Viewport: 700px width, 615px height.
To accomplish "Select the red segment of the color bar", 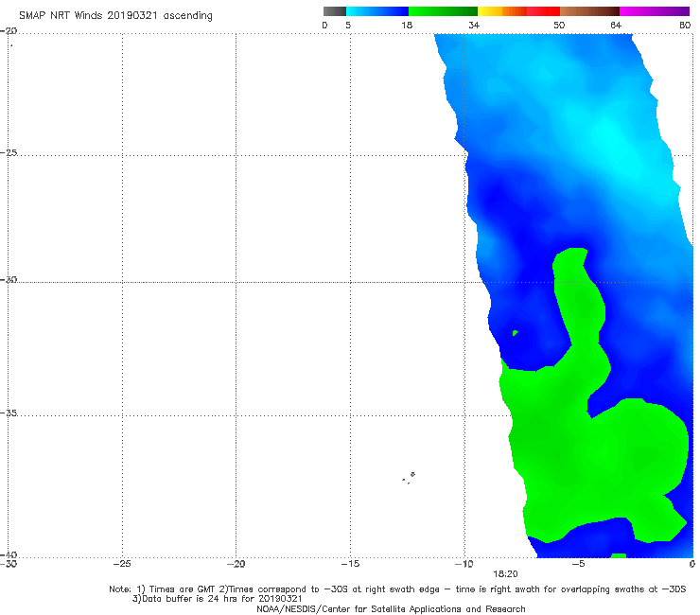I will click(543, 11).
